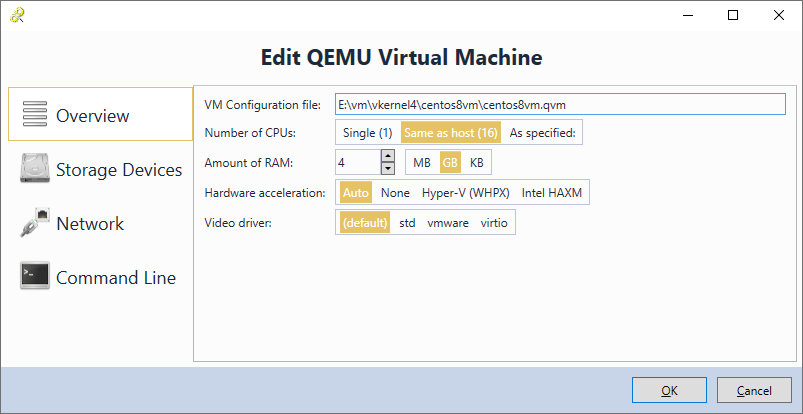This screenshot has height=414, width=803.
Task: Click the RAM amount value field
Action: [358, 162]
